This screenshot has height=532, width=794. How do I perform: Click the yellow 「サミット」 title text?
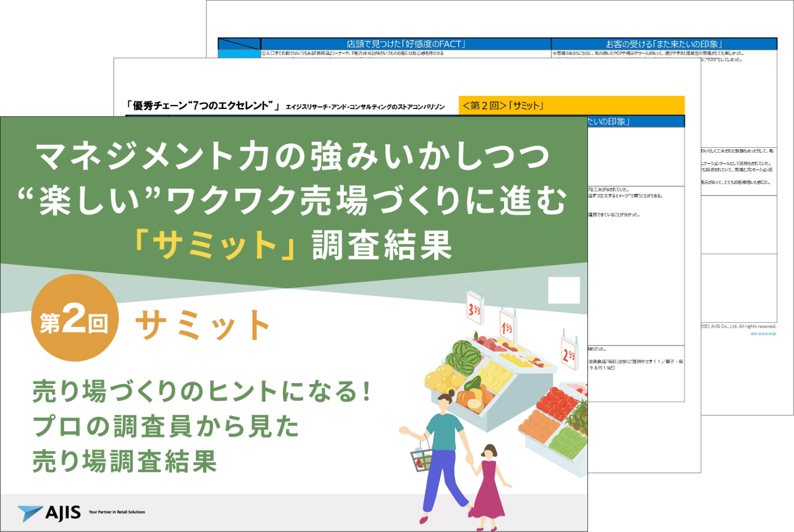pos(215,245)
